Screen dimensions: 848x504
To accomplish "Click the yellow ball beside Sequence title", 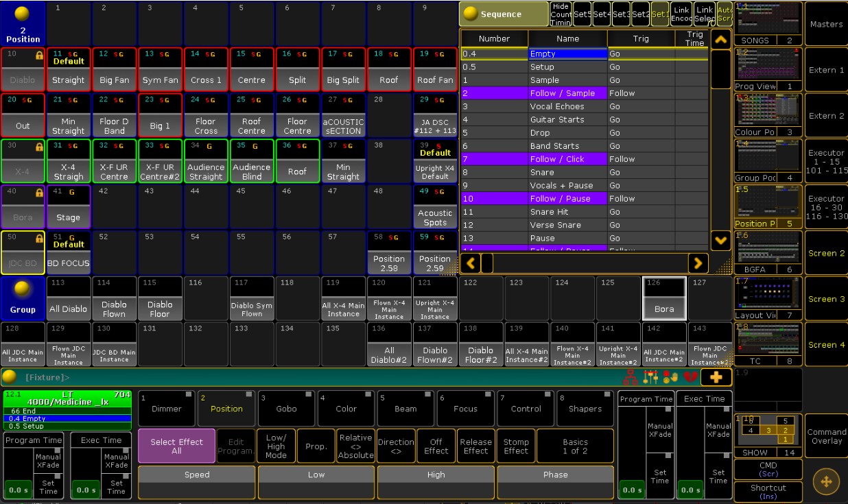I will pos(471,14).
